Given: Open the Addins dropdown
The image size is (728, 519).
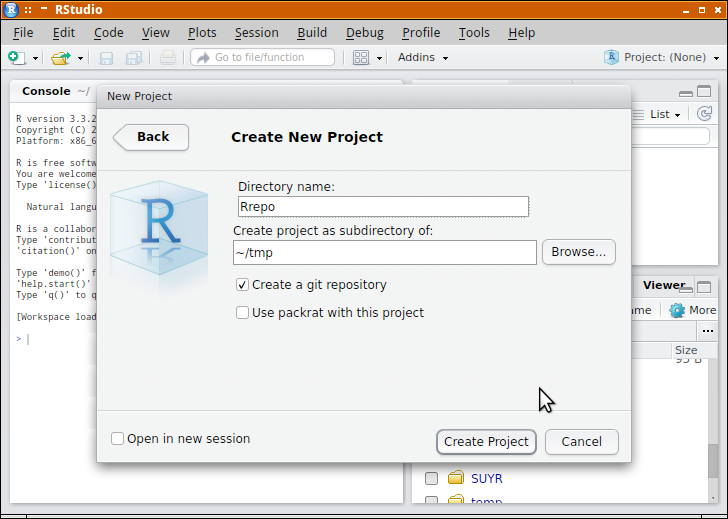Looking at the screenshot, I should pyautogui.click(x=423, y=57).
